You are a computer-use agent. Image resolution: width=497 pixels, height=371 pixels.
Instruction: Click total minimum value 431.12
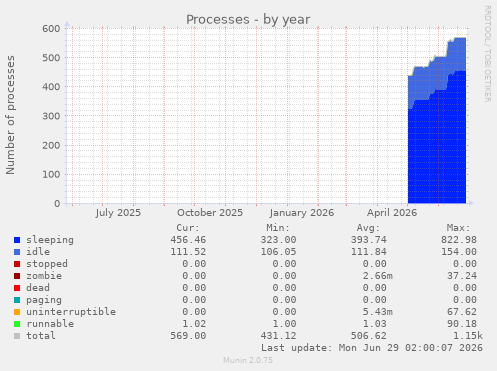pos(278,336)
